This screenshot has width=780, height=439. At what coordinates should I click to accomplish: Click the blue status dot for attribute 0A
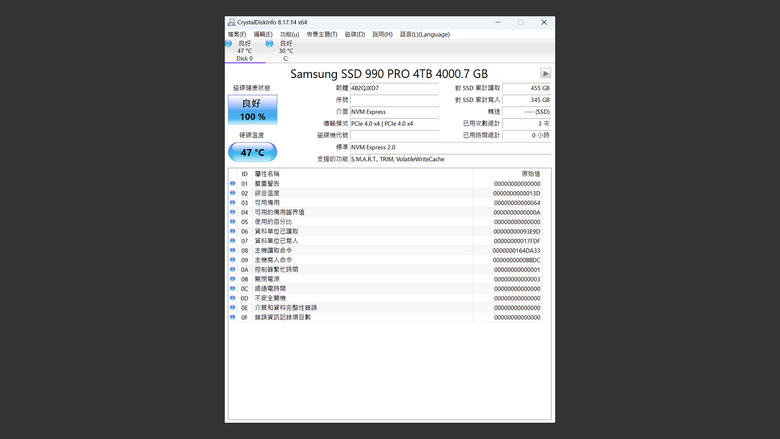click(232, 269)
